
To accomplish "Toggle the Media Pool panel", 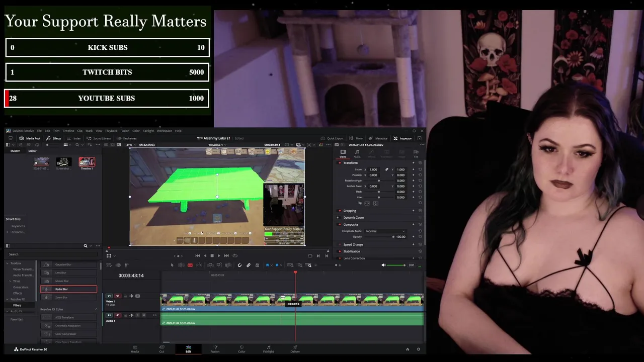I will pos(30,138).
